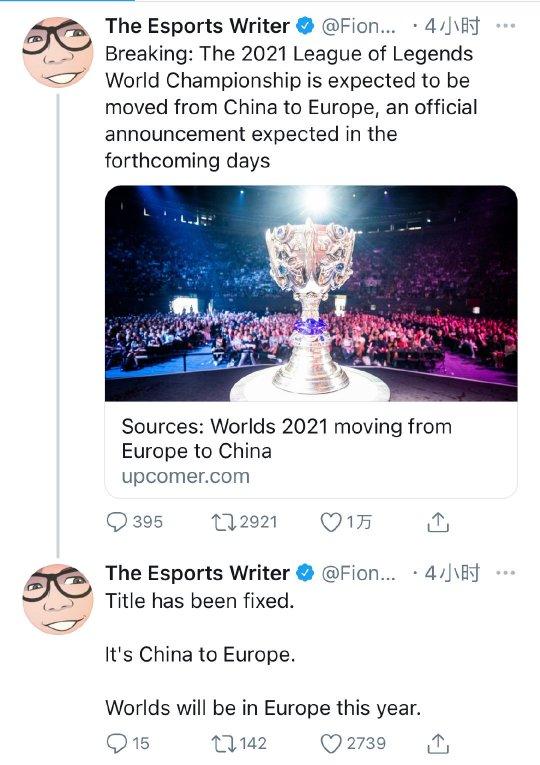Open The Esports Writer avatar on second tweet
Viewport: 540px width, 765px height.
point(58,599)
